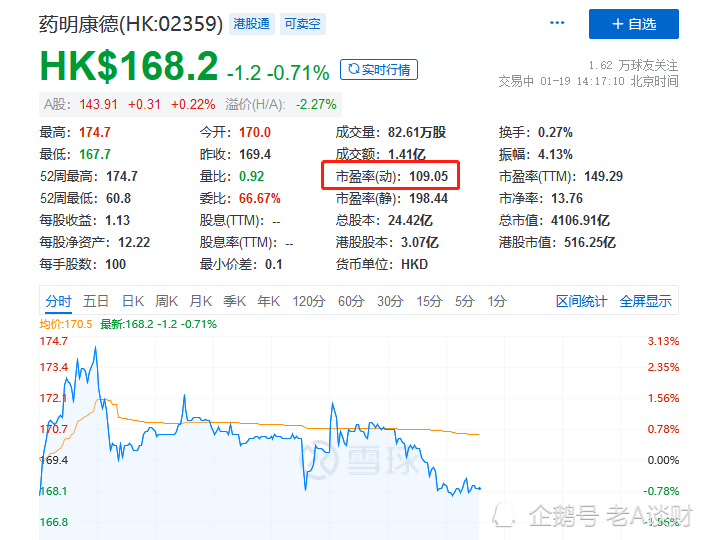
Task: Open the 区间统计 link
Action: [x=582, y=301]
